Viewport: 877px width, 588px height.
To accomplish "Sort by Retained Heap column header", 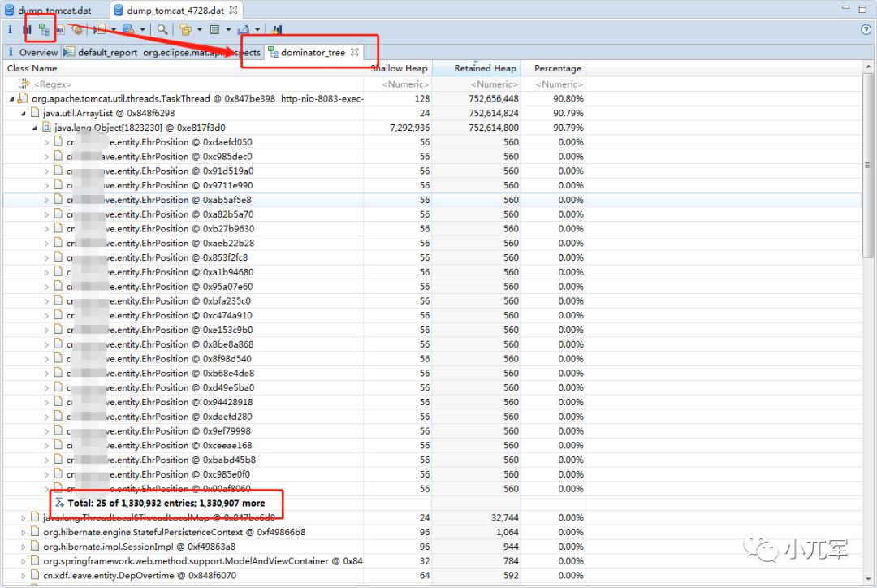I will [x=477, y=68].
